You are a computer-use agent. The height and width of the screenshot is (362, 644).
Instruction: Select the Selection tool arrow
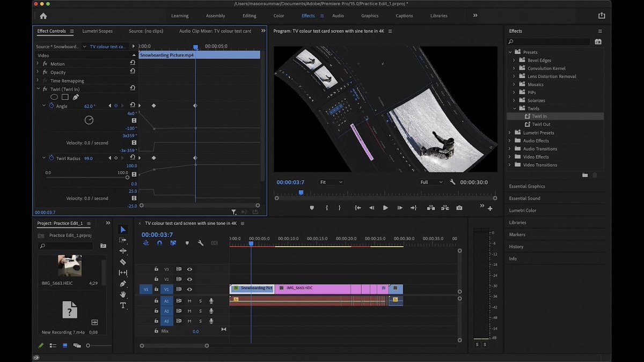click(123, 230)
